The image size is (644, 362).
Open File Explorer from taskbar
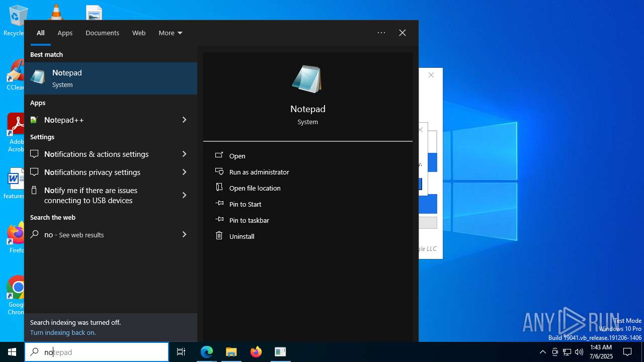(231, 352)
